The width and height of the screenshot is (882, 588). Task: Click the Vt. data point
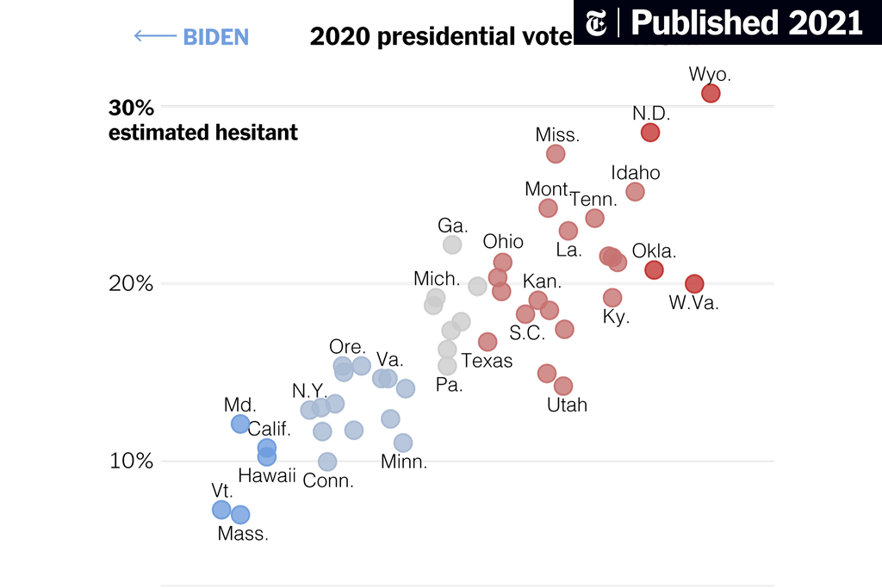(221, 510)
